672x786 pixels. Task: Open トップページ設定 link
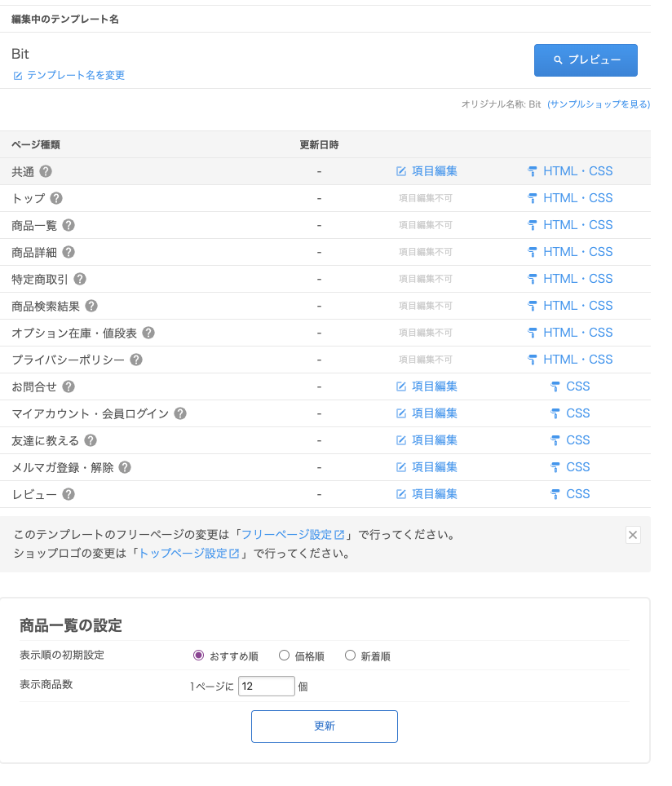[188, 554]
